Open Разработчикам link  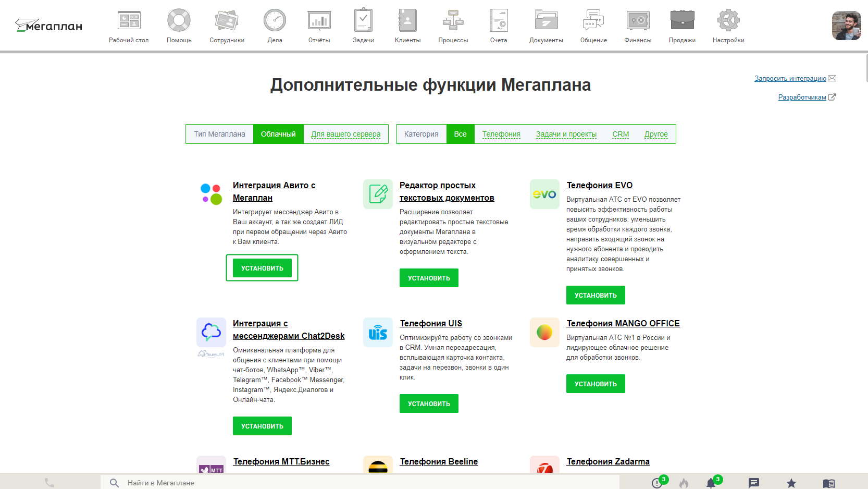pos(802,97)
